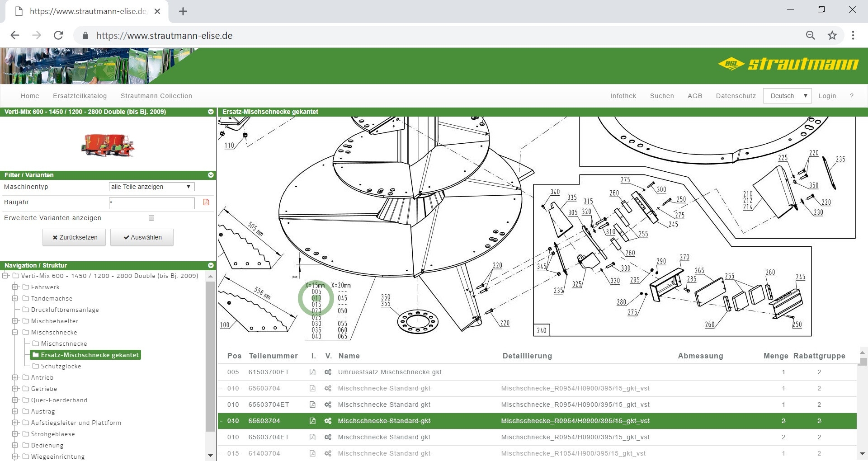
Task: Expand the Antrieb tree node
Action: 15,377
